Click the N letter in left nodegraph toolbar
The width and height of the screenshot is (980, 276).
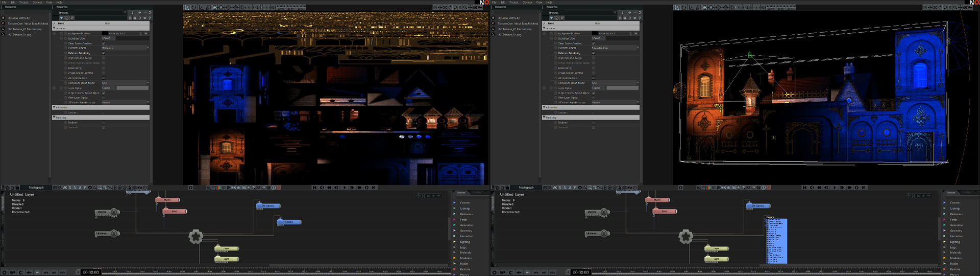pyautogui.click(x=75, y=188)
